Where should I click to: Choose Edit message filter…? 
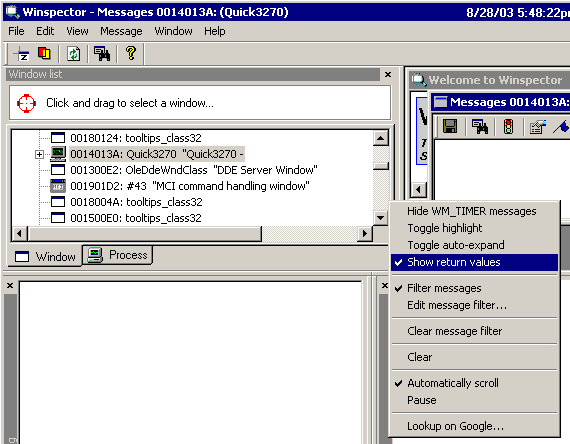474,305
